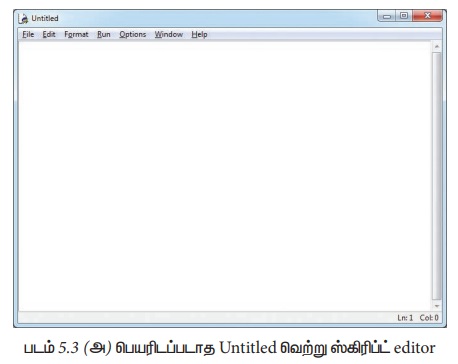Open the Options menu
The height and width of the screenshot is (364, 458).
133,34
